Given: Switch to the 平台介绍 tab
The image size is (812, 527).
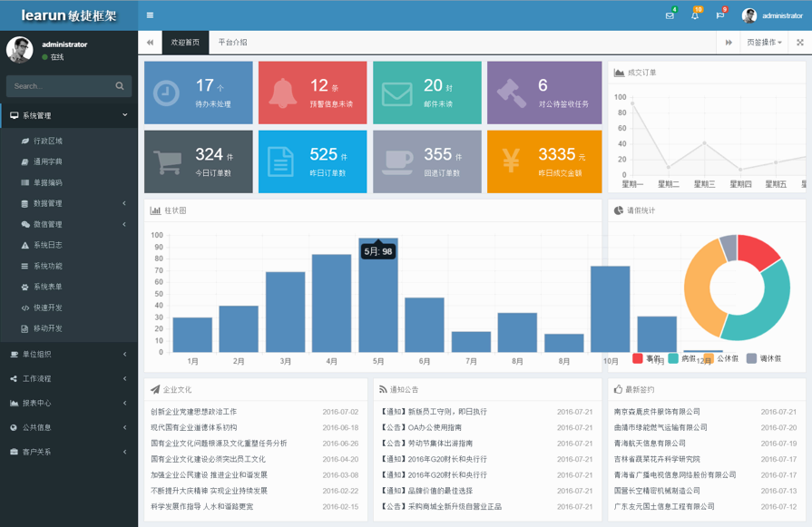Looking at the screenshot, I should point(232,43).
